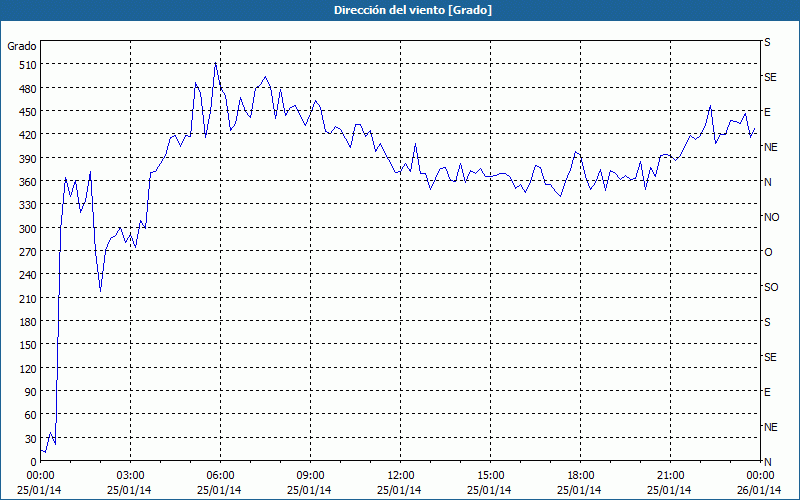
Task: Click the 03:00 time label
Action: [130, 476]
